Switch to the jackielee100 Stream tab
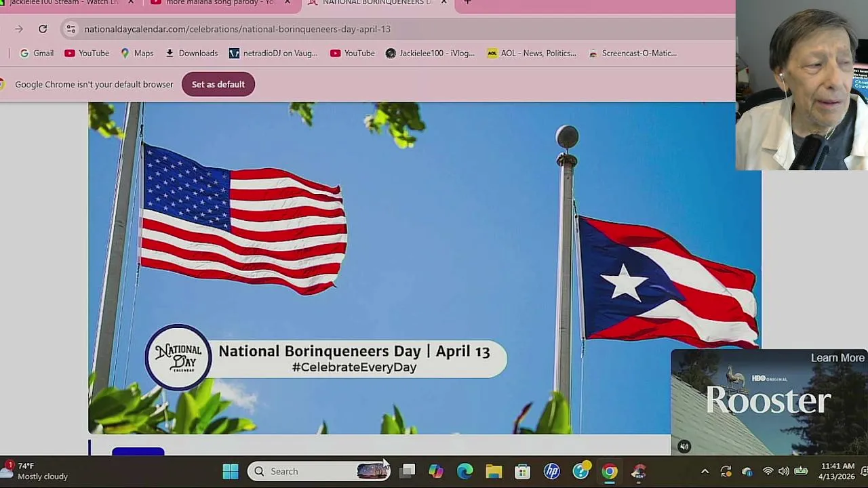Screen dimensions: 868x488 (x=64, y=3)
